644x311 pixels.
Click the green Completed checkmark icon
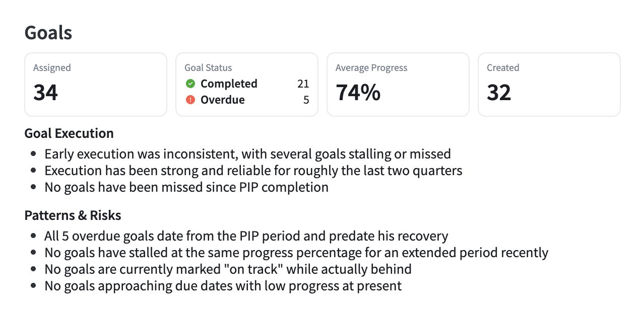point(190,84)
